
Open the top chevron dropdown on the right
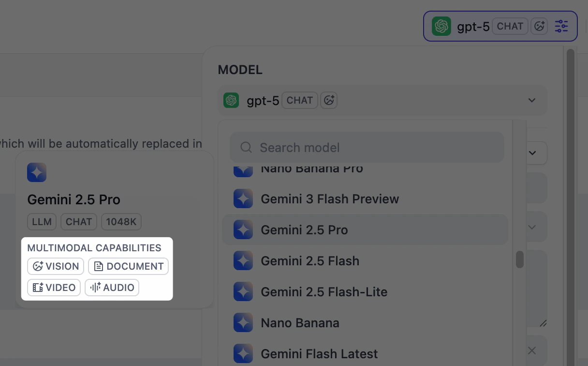(x=532, y=153)
